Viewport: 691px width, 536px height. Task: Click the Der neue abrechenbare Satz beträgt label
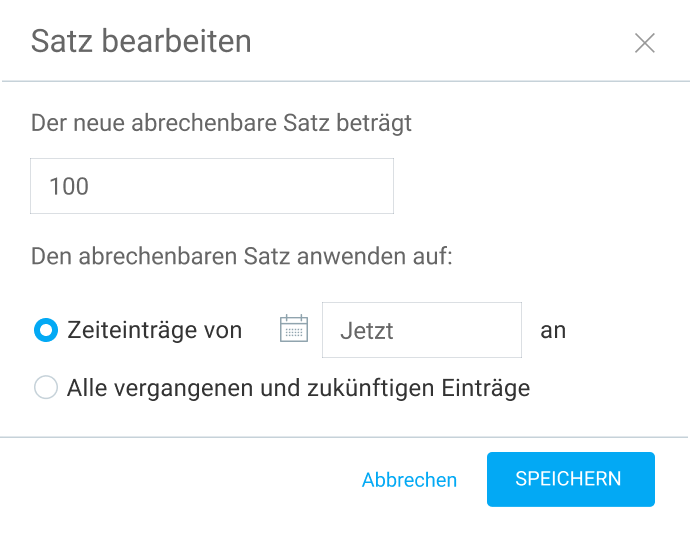click(221, 123)
